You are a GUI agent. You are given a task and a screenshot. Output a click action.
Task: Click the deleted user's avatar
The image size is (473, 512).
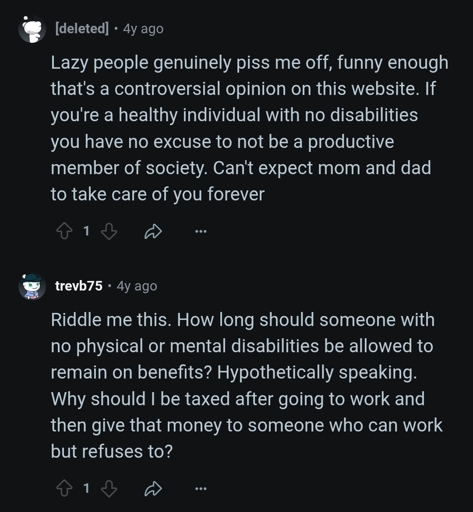click(x=32, y=29)
